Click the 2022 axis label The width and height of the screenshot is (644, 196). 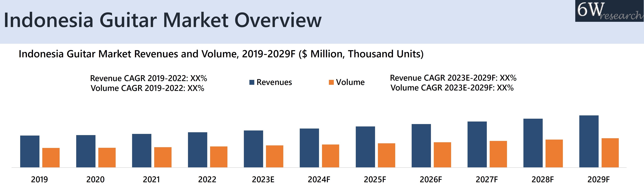click(x=207, y=180)
